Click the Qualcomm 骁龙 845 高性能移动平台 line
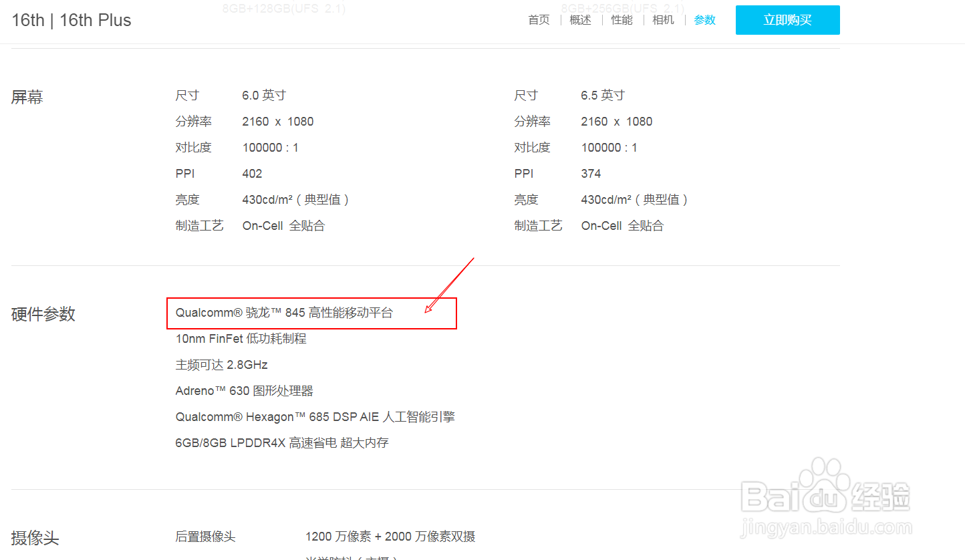This screenshot has height=560, width=965. tap(285, 313)
